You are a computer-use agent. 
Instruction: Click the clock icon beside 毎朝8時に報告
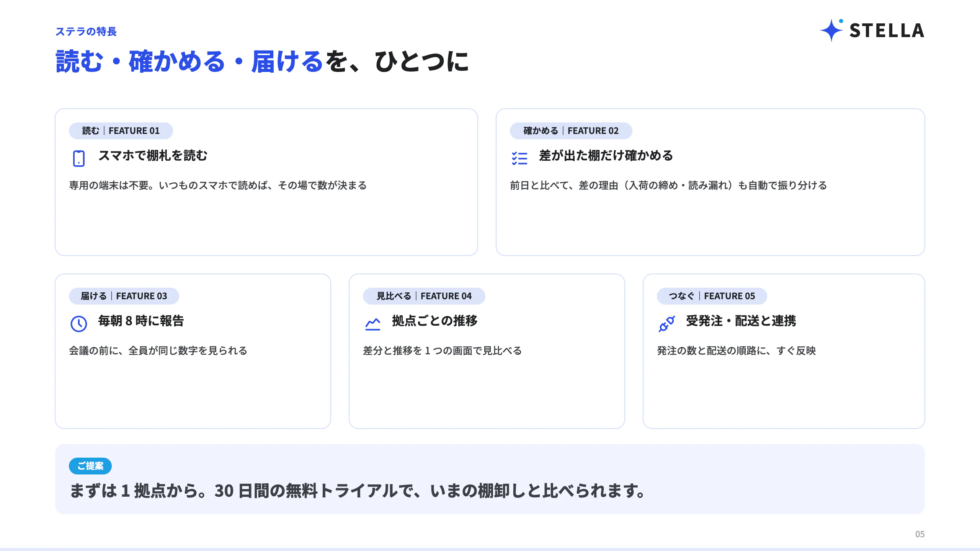[x=79, y=324]
